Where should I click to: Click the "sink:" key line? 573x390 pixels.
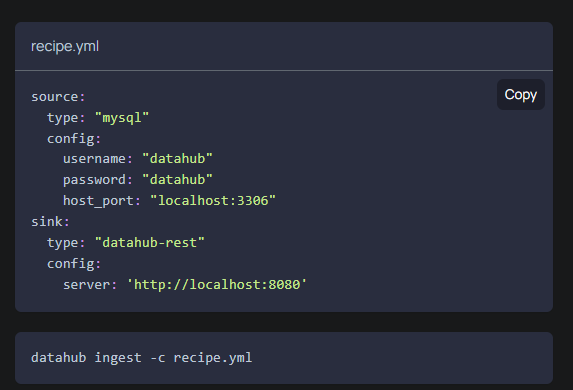click(50, 221)
